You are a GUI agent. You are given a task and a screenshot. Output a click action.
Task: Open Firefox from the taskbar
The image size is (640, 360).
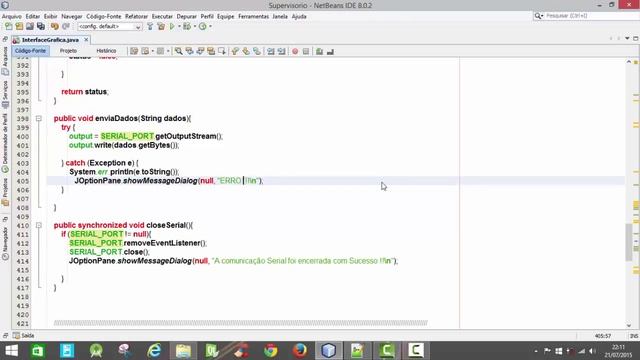click(300, 351)
